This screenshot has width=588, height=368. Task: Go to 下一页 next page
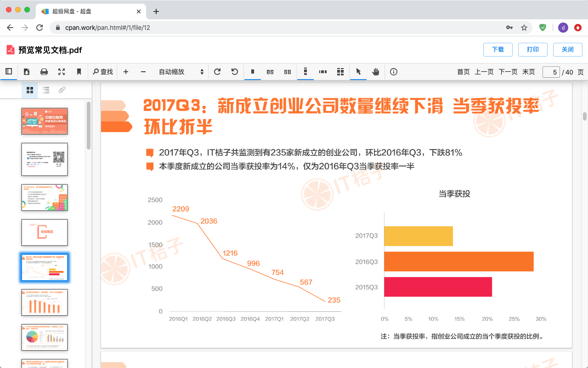tap(508, 72)
